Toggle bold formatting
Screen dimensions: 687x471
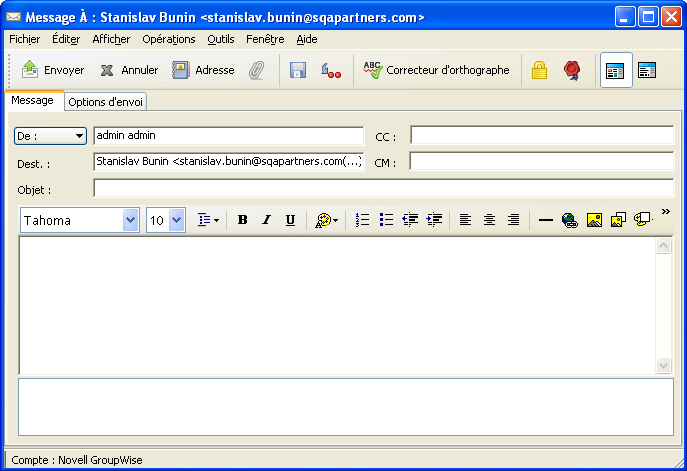point(242,220)
